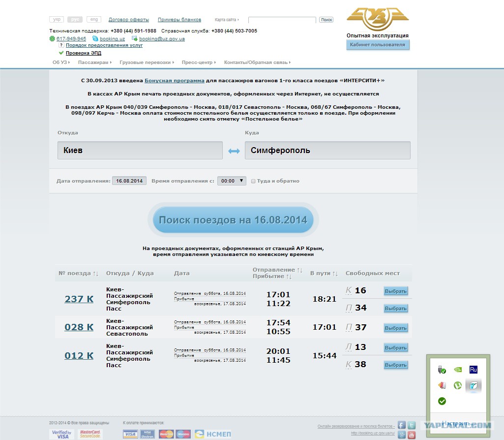This screenshot has height=440, width=504.
Task: Click Настроить in the tray popup
Action: click(458, 423)
